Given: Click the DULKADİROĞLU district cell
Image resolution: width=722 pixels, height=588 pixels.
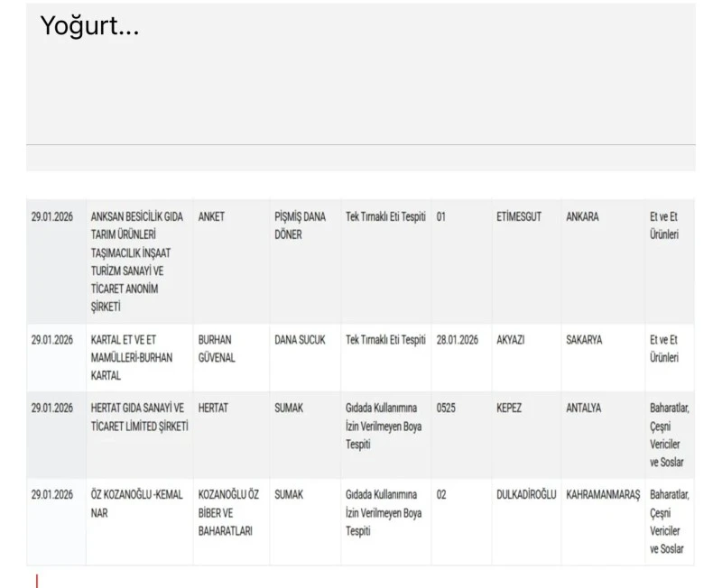Looking at the screenshot, I should [526, 495].
